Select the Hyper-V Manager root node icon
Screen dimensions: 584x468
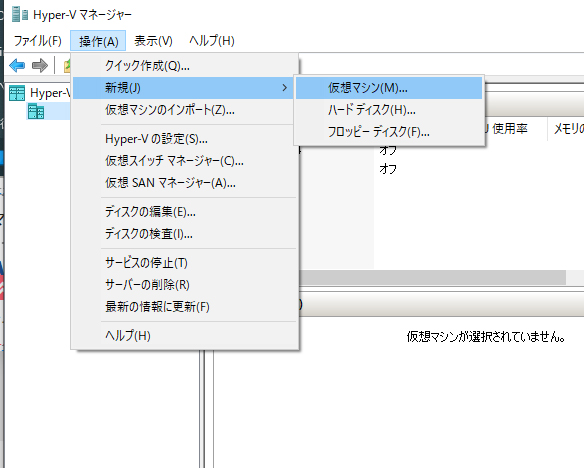[x=17, y=93]
